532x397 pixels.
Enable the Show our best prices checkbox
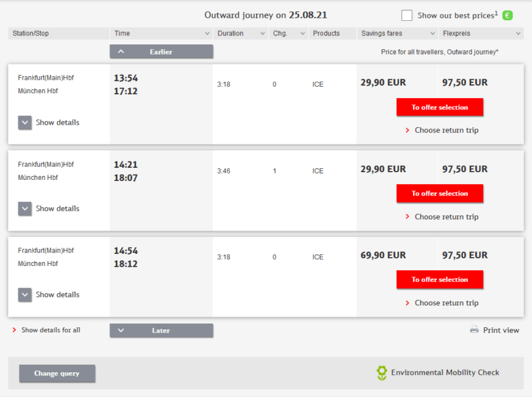(407, 15)
